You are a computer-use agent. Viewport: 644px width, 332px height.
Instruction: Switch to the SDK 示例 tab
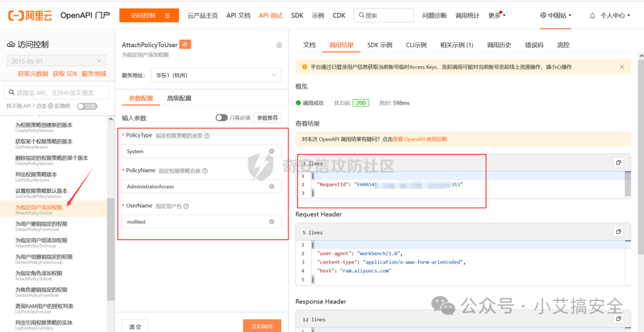point(379,45)
